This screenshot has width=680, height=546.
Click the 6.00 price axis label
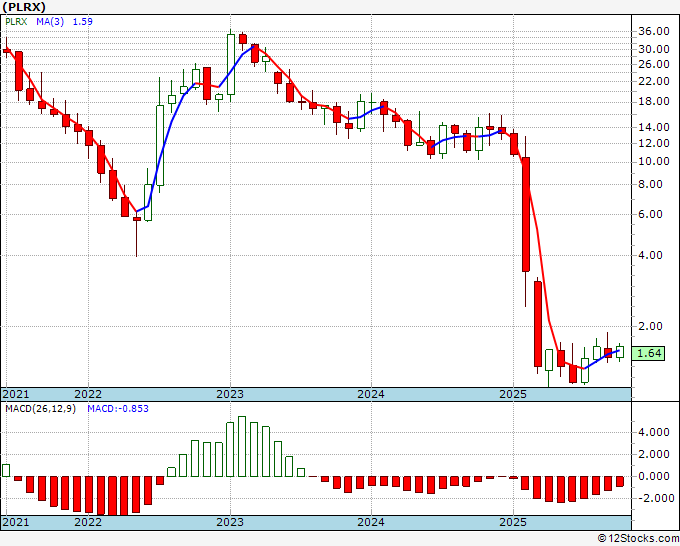pos(650,214)
